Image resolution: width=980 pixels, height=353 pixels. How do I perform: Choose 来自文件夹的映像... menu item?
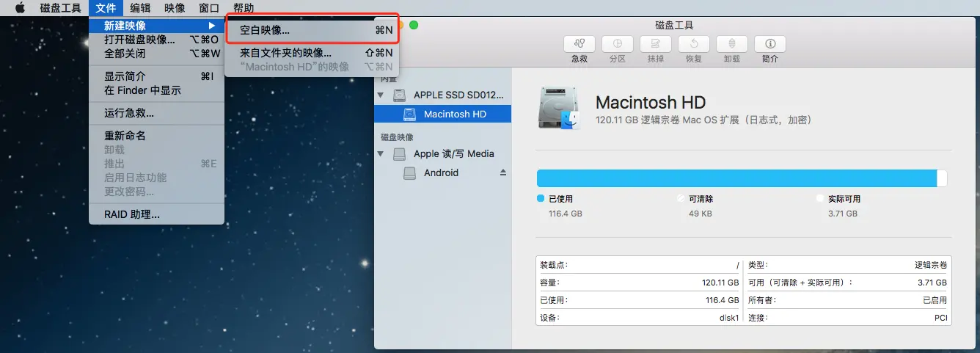(312, 53)
